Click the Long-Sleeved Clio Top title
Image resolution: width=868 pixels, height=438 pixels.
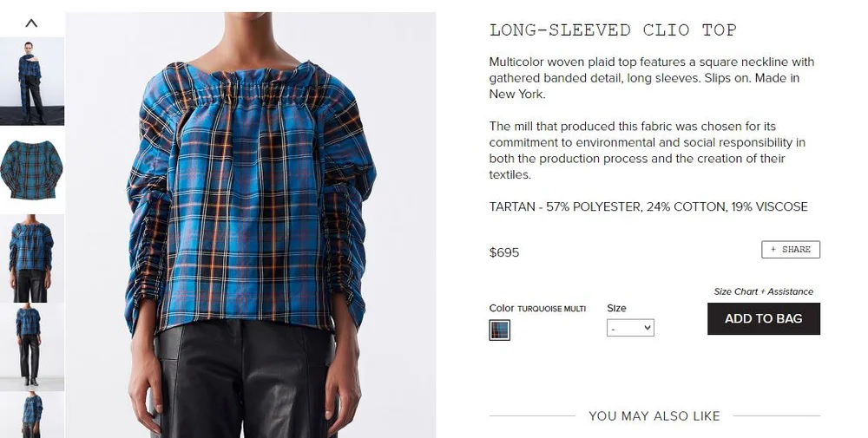pyautogui.click(x=613, y=29)
